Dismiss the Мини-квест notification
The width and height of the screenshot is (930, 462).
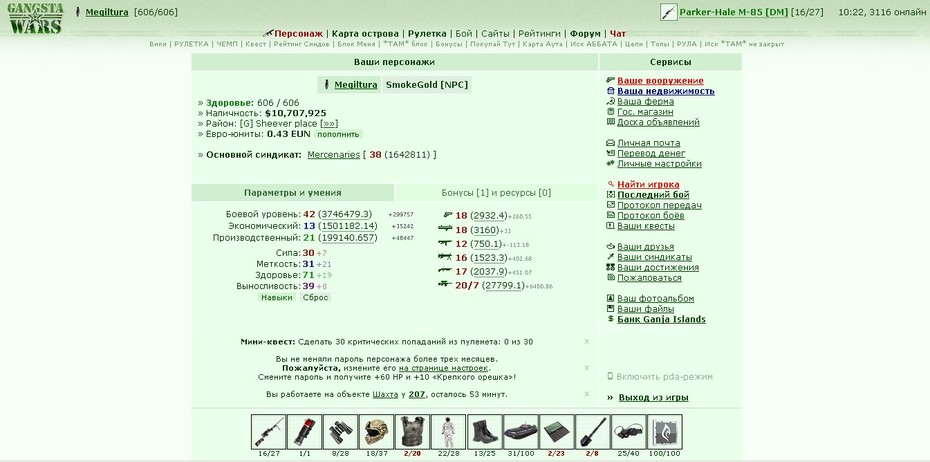coord(587,342)
